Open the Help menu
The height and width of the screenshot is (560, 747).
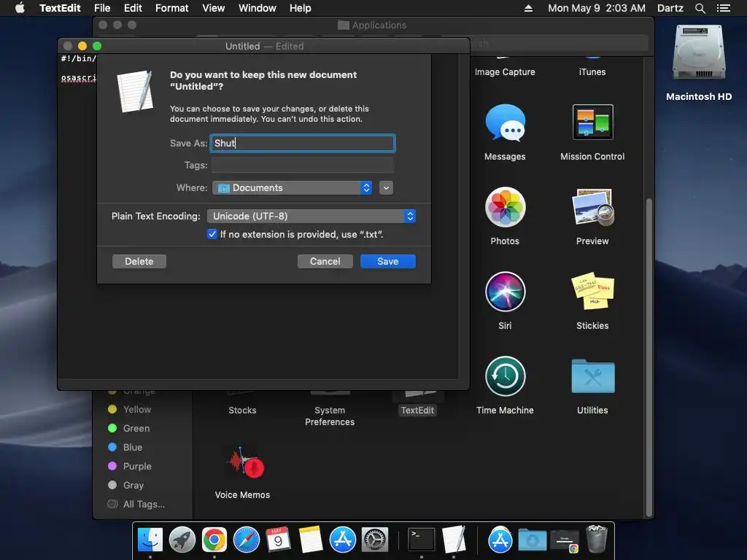coord(300,8)
